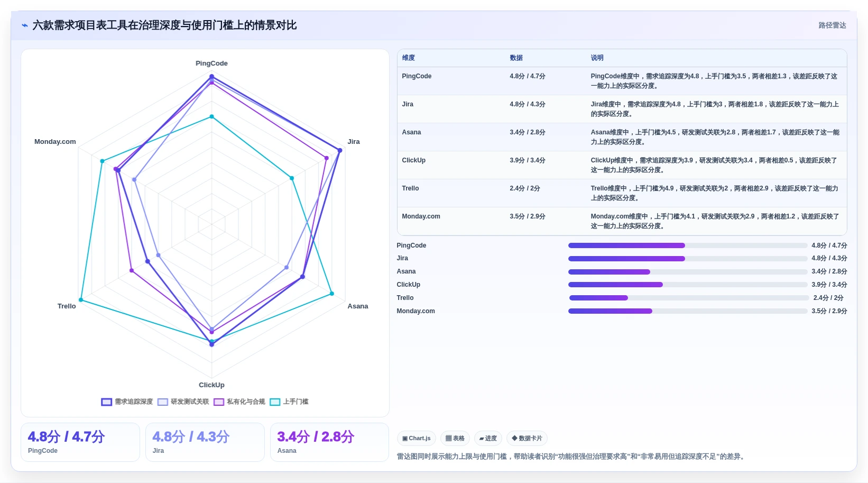Click the cyan 上手门槛 point on Monday.com axis
868x483 pixels.
click(102, 161)
